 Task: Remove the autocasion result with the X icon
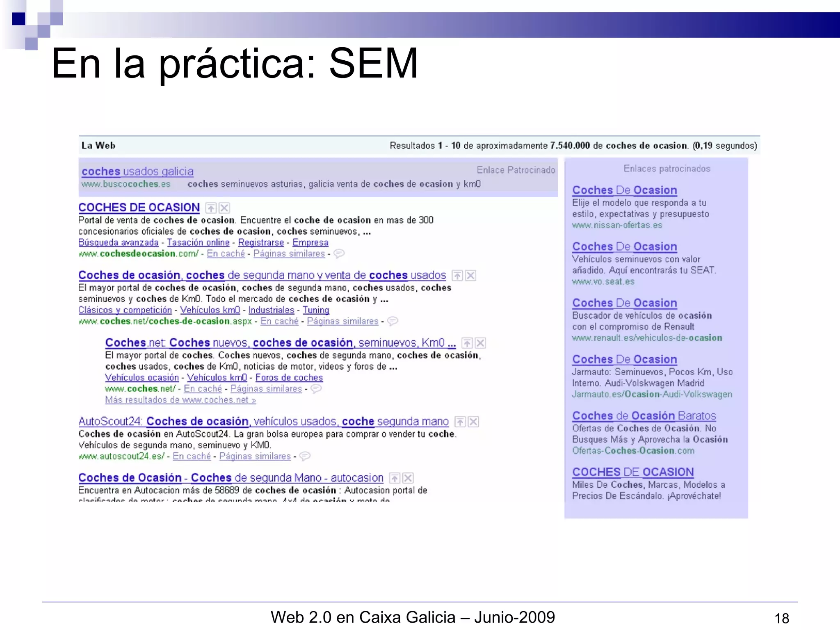(x=408, y=478)
